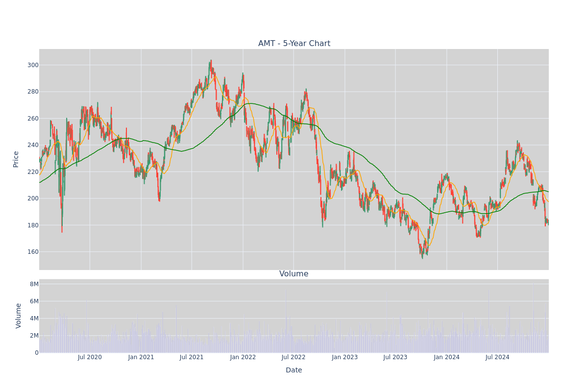
Task: Select the "Jul 2020" date tick
Action: [x=90, y=357]
